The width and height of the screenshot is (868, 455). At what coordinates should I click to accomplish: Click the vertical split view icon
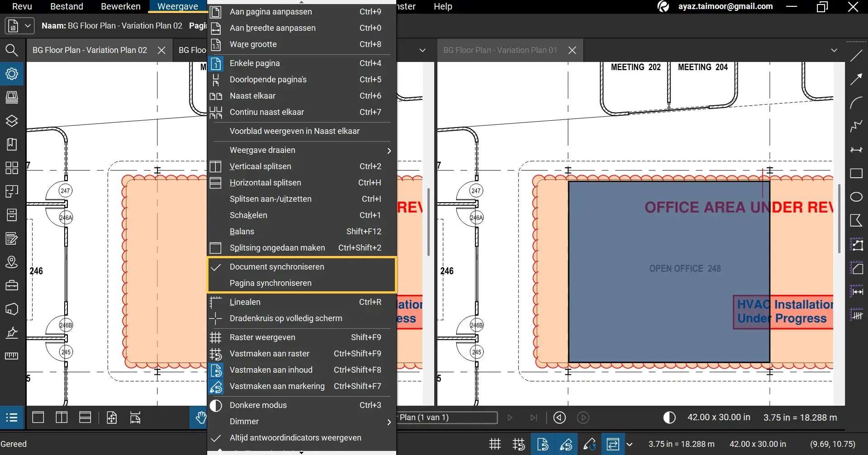click(62, 417)
